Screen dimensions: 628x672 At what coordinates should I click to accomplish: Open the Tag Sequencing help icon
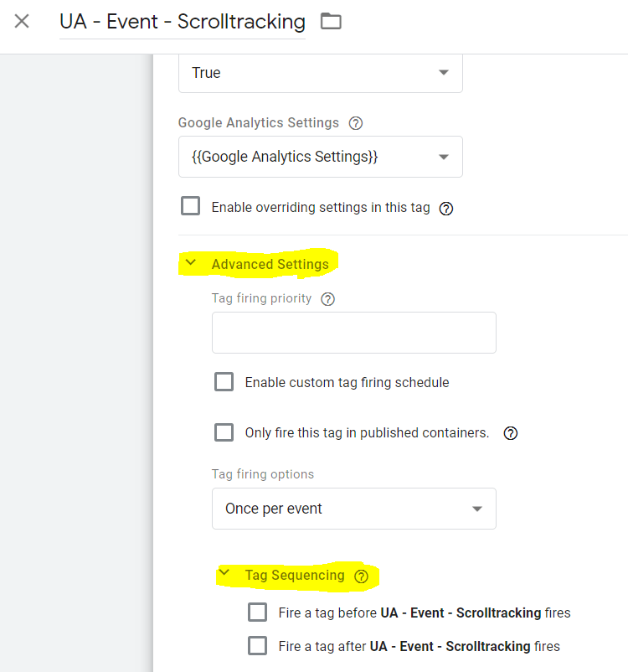pyautogui.click(x=361, y=576)
